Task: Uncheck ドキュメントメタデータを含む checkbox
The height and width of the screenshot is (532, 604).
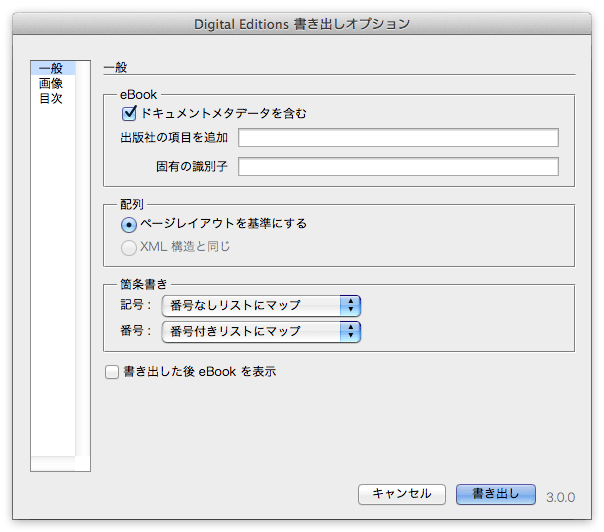Action: [129, 113]
